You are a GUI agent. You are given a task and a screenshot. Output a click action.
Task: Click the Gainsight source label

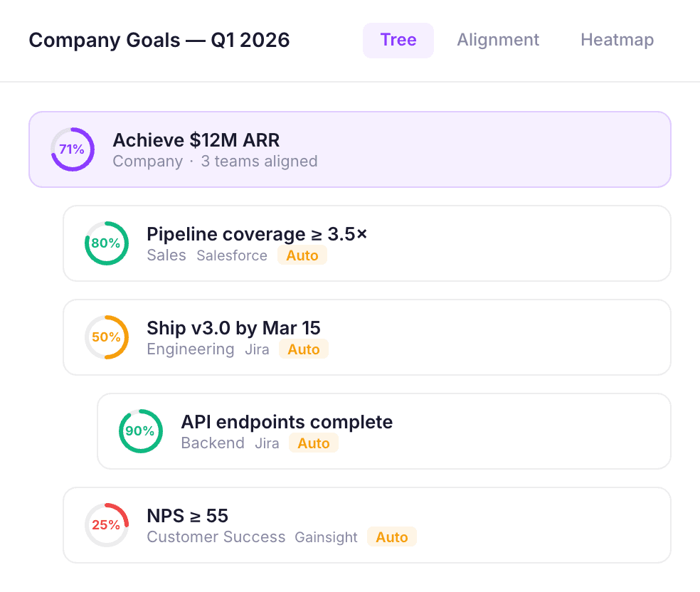327,537
